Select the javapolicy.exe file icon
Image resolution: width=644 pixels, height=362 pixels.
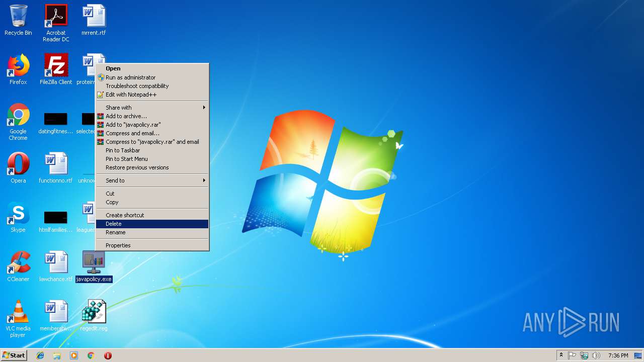(x=94, y=266)
